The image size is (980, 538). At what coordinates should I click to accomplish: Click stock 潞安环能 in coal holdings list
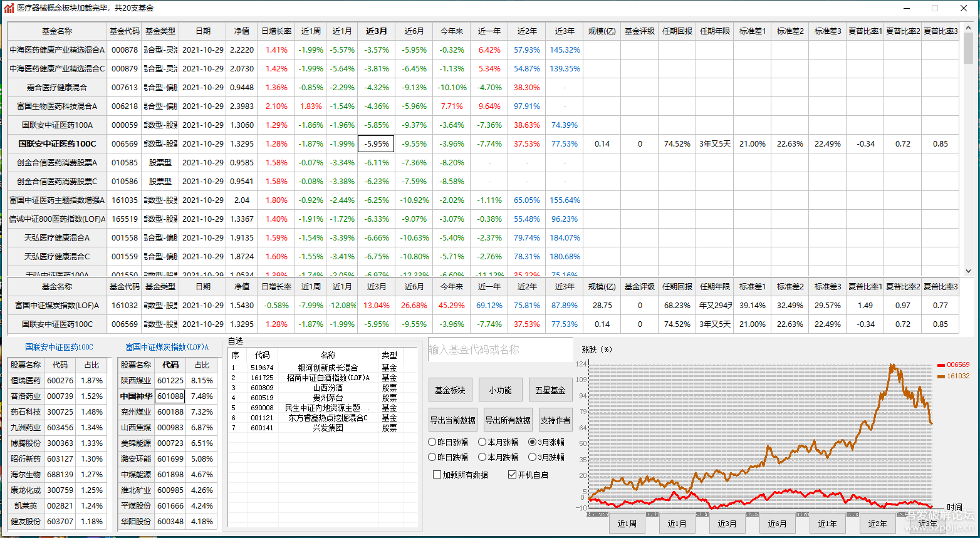(136, 458)
